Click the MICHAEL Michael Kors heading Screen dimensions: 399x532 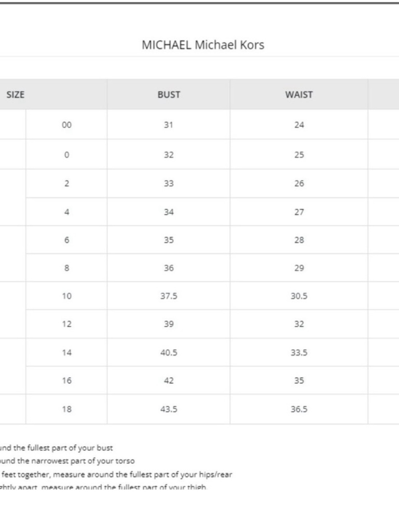pos(203,45)
